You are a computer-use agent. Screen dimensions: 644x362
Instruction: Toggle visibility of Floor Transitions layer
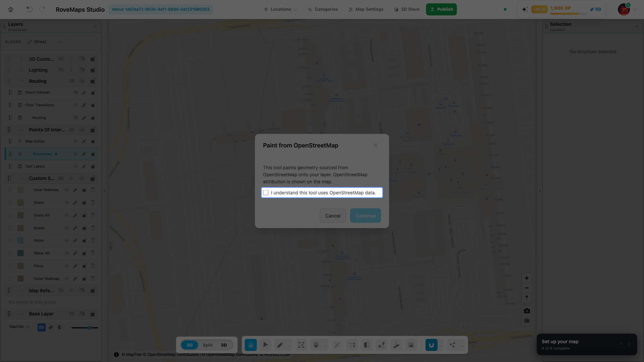click(75, 105)
